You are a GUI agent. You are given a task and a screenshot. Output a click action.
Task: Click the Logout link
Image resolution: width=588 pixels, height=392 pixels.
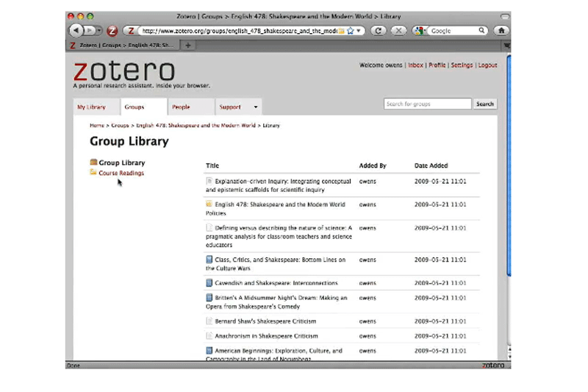pyautogui.click(x=487, y=65)
